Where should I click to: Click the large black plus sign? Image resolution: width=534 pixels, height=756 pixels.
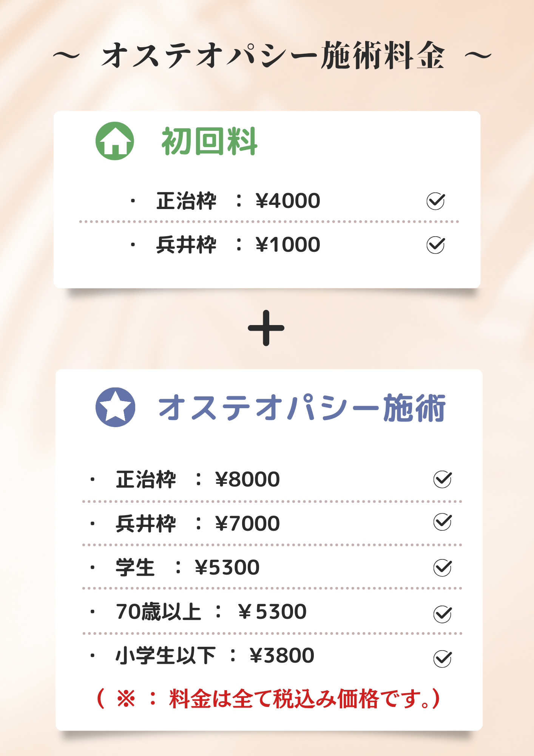[266, 328]
